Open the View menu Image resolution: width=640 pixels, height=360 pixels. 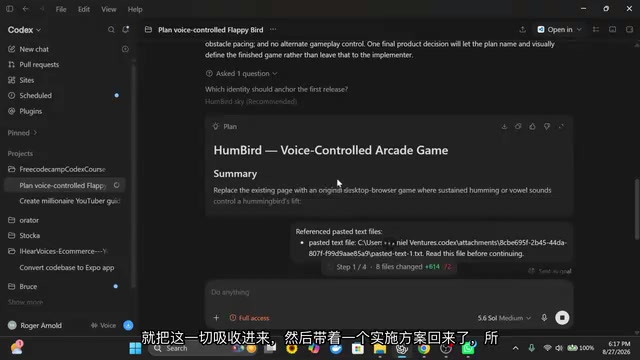click(x=109, y=9)
